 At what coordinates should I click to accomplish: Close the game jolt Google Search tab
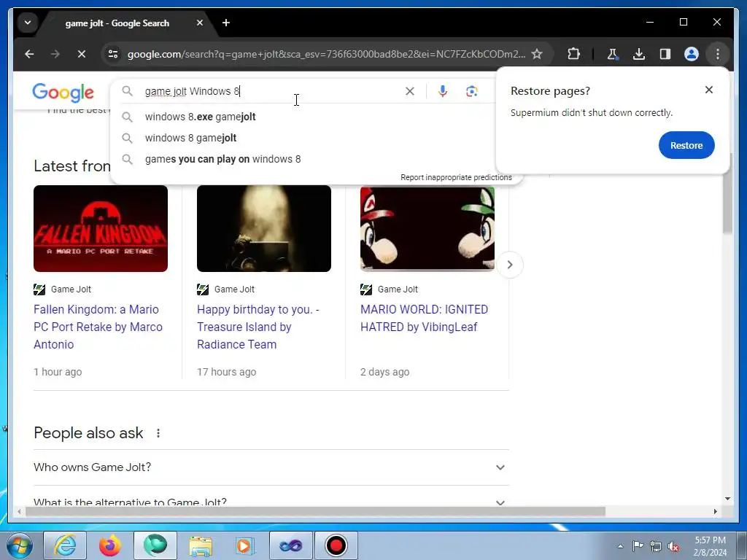point(200,23)
